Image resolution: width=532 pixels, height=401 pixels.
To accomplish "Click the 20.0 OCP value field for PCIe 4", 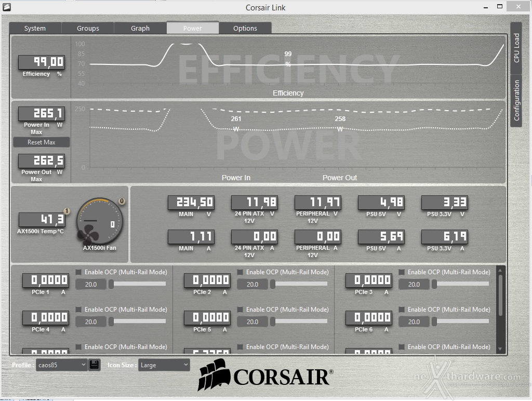I will coord(91,322).
